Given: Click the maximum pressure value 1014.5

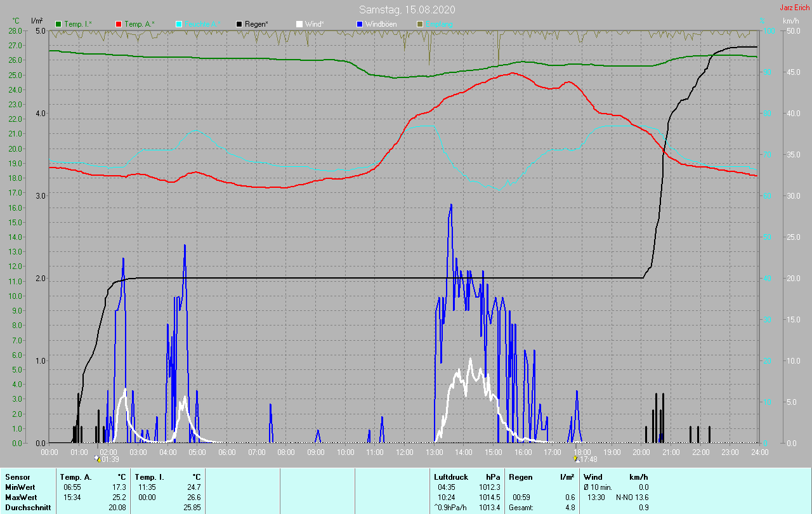Looking at the screenshot, I should [x=489, y=498].
